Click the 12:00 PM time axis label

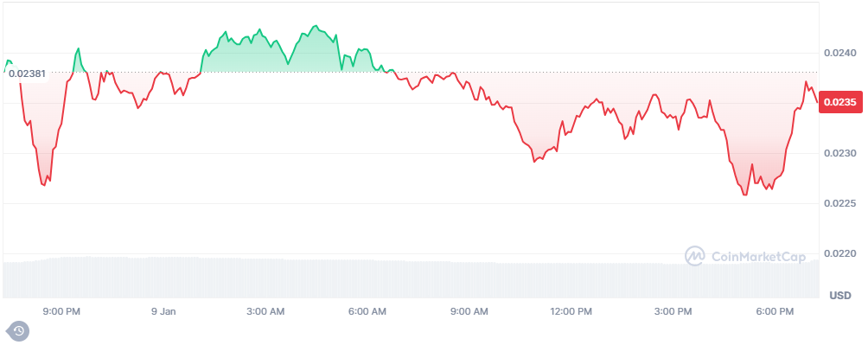coord(571,312)
